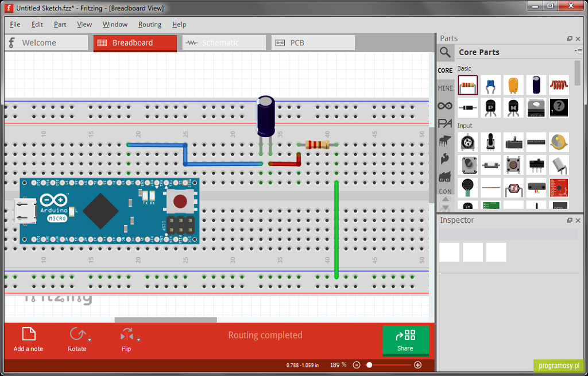Switch to Schematic view tab
588x376 pixels.
click(224, 42)
